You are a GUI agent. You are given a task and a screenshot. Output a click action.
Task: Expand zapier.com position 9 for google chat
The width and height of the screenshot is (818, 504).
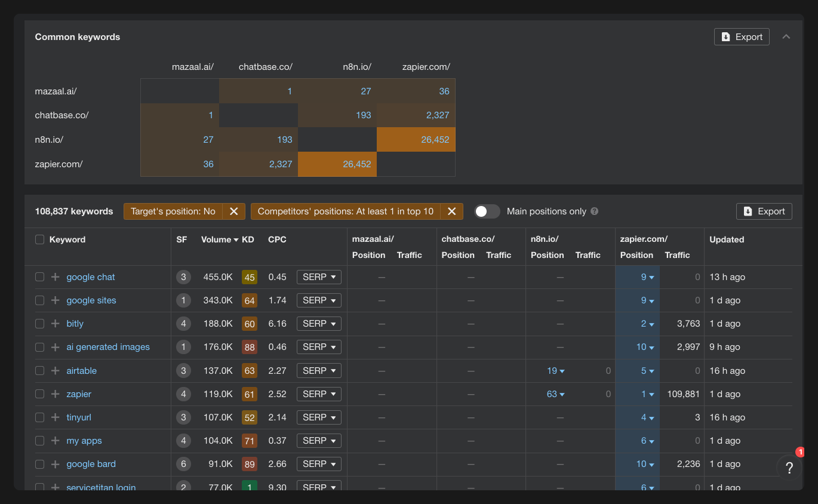[647, 277]
